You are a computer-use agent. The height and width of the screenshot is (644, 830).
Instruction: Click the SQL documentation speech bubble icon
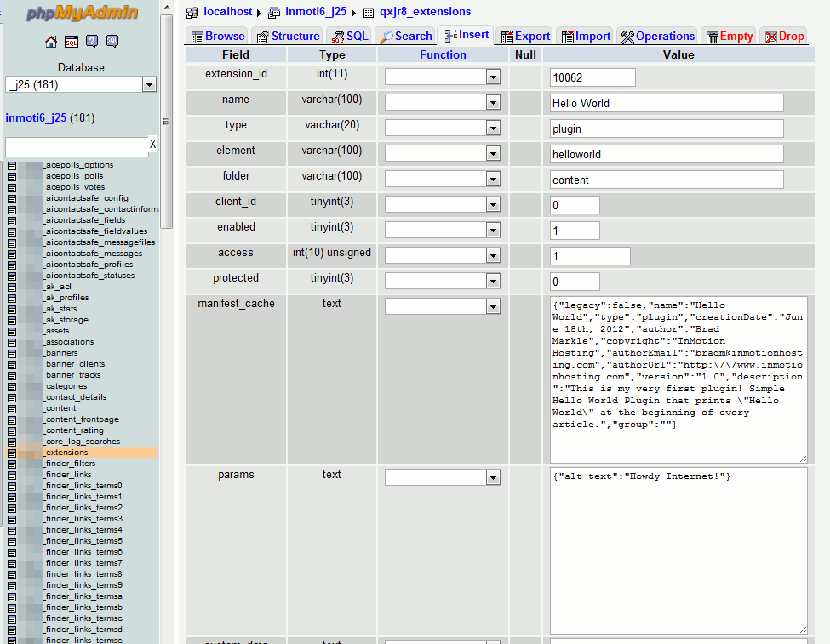pos(112,42)
